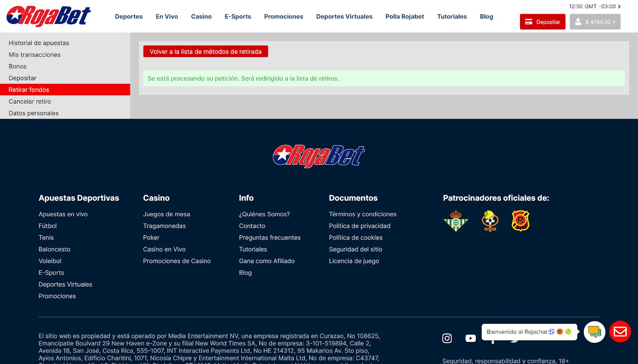Open the Baloncesto footer link
Screen dimensions: 638x364
point(55,249)
